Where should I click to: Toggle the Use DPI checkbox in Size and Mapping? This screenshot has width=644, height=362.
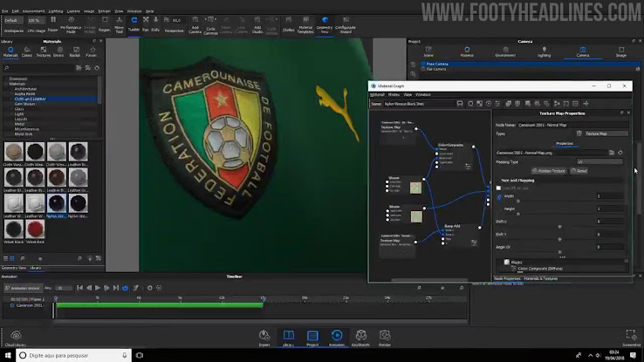pos(498,188)
